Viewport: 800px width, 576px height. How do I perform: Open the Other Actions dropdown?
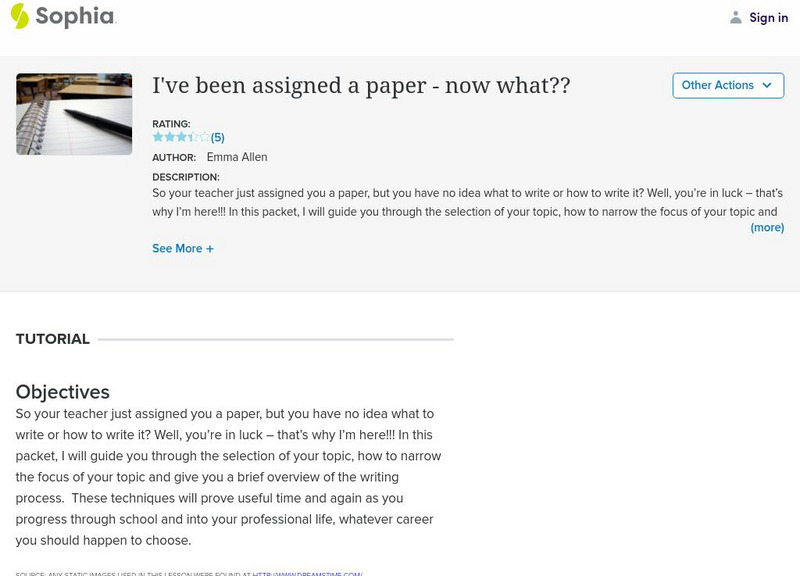728,86
